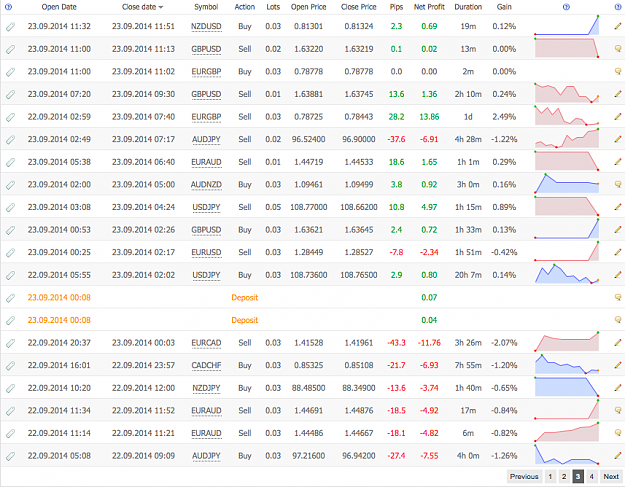
Task: Open the EURCAD symbol link
Action: tap(206, 343)
